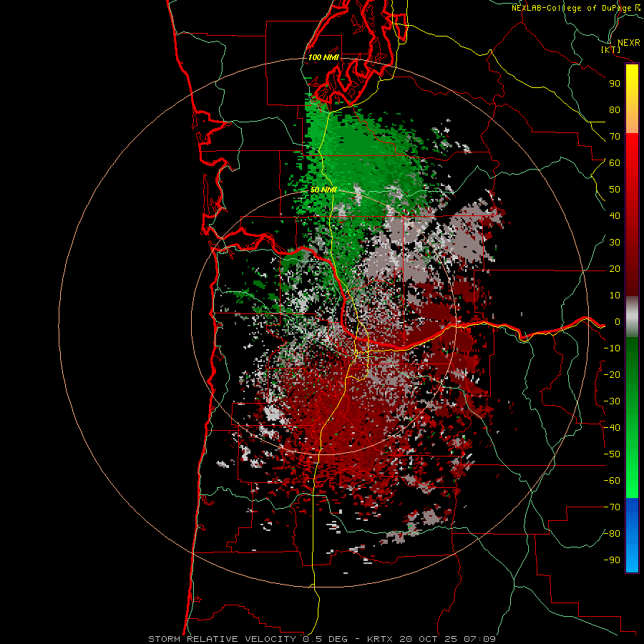644x644 pixels.
Task: Click the positive 80 knot scale label
Action: [615, 109]
